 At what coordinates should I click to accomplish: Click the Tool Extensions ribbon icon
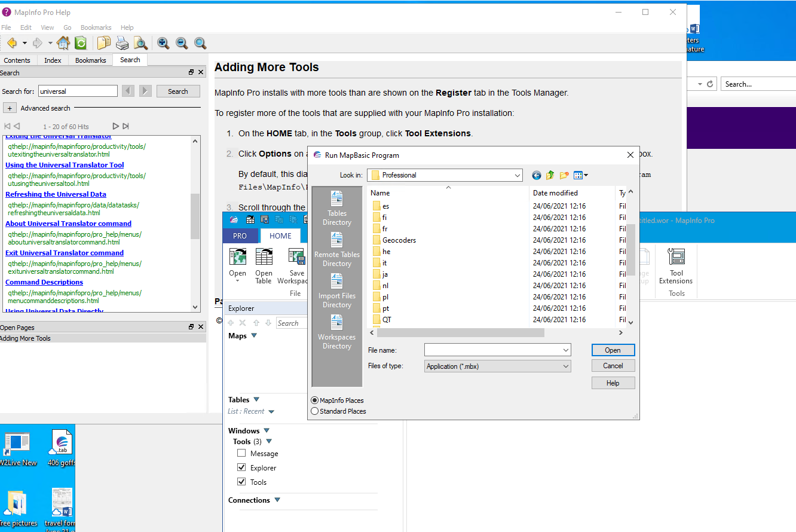[676, 266]
